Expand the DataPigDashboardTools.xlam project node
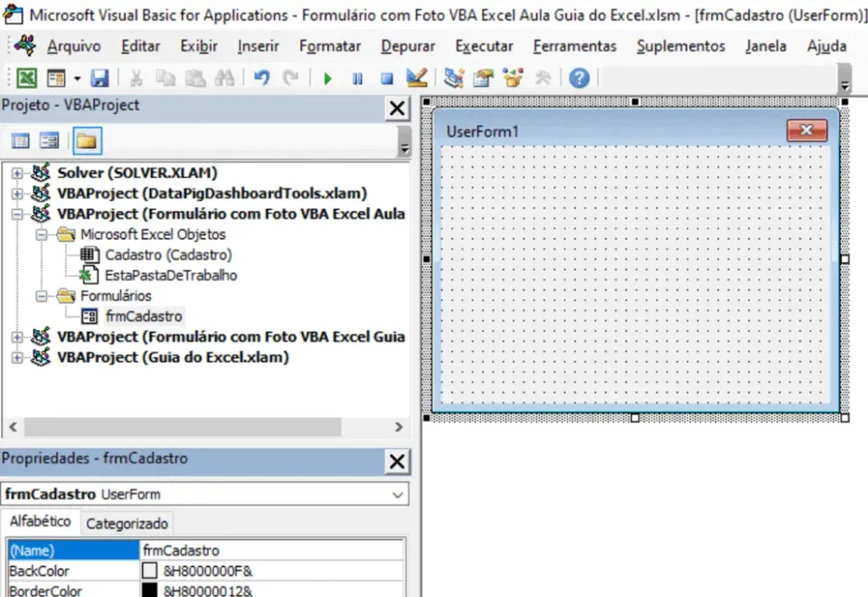This screenshot has height=597, width=868. pos(17,194)
